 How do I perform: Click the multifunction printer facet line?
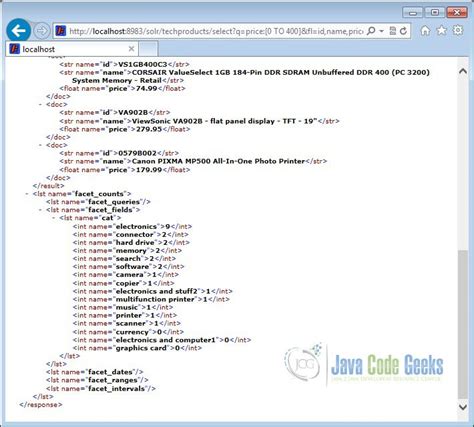[x=151, y=299]
